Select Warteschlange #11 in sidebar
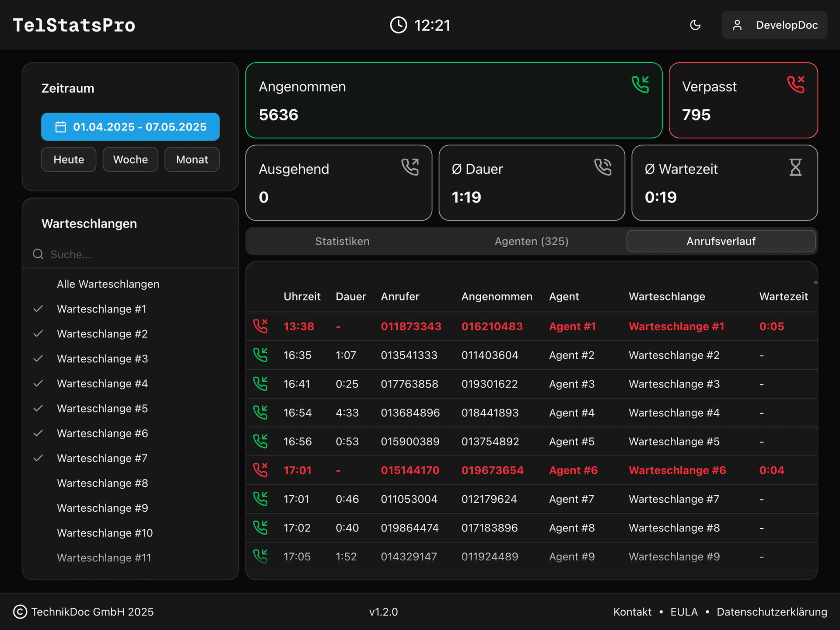The image size is (840, 630). pos(130,558)
